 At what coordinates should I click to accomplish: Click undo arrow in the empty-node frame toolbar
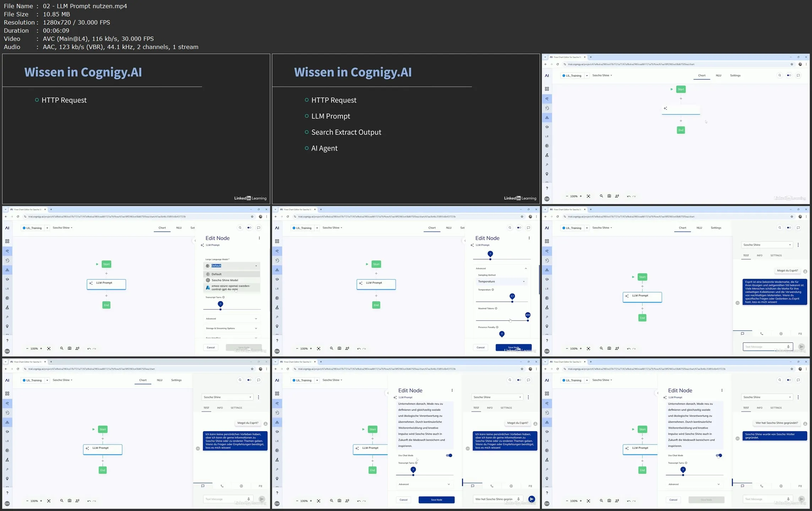tap(628, 196)
